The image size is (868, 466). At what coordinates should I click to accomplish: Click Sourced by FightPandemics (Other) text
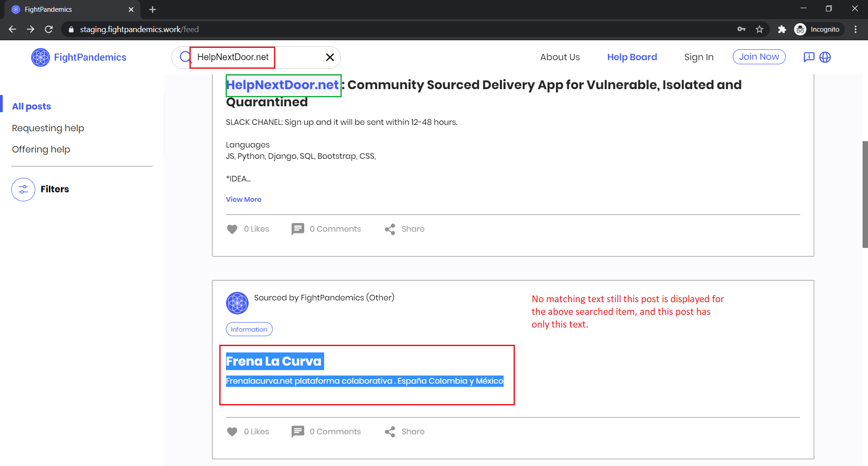coord(324,298)
